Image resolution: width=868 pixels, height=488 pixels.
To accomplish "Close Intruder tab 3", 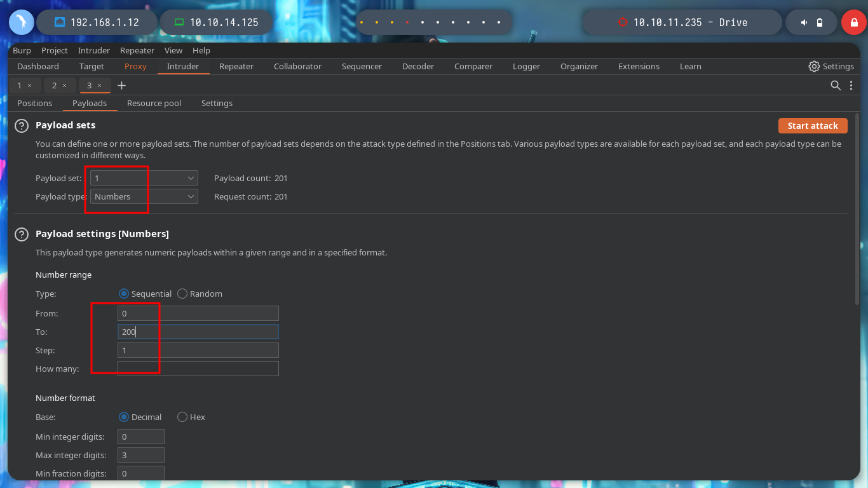I will click(x=100, y=85).
